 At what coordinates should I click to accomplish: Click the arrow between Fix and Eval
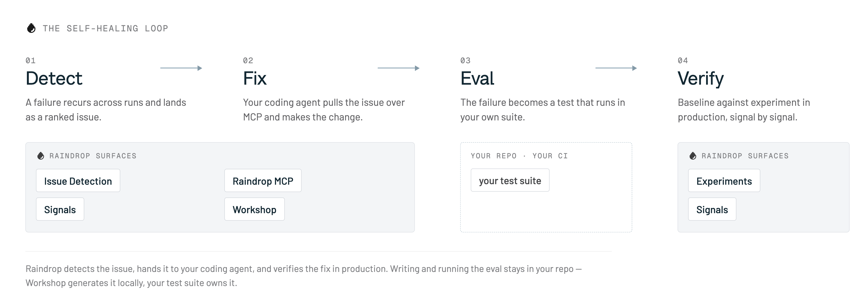[x=398, y=68]
